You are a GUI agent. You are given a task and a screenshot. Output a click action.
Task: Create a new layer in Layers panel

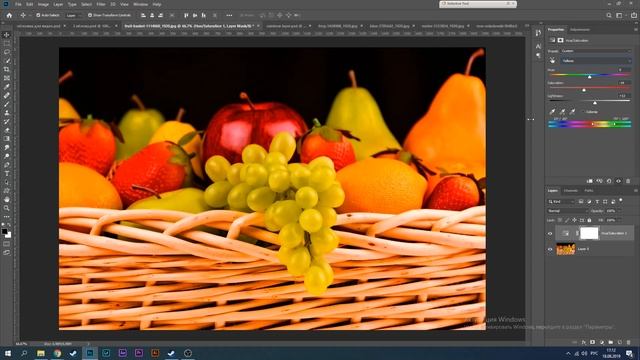(x=620, y=342)
